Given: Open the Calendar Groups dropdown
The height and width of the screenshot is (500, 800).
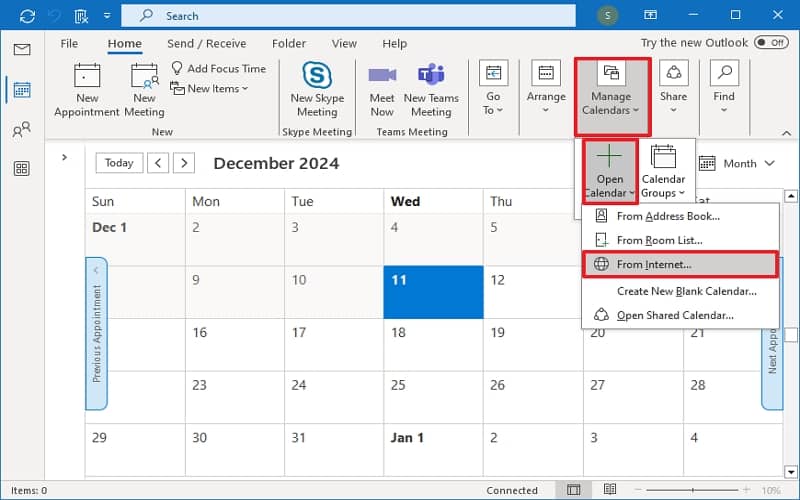Looking at the screenshot, I should [663, 171].
